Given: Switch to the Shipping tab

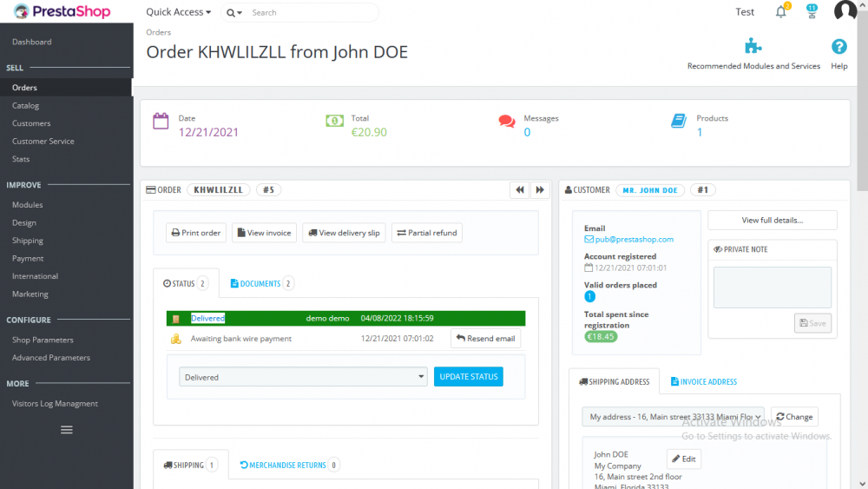Looking at the screenshot, I should (x=190, y=466).
